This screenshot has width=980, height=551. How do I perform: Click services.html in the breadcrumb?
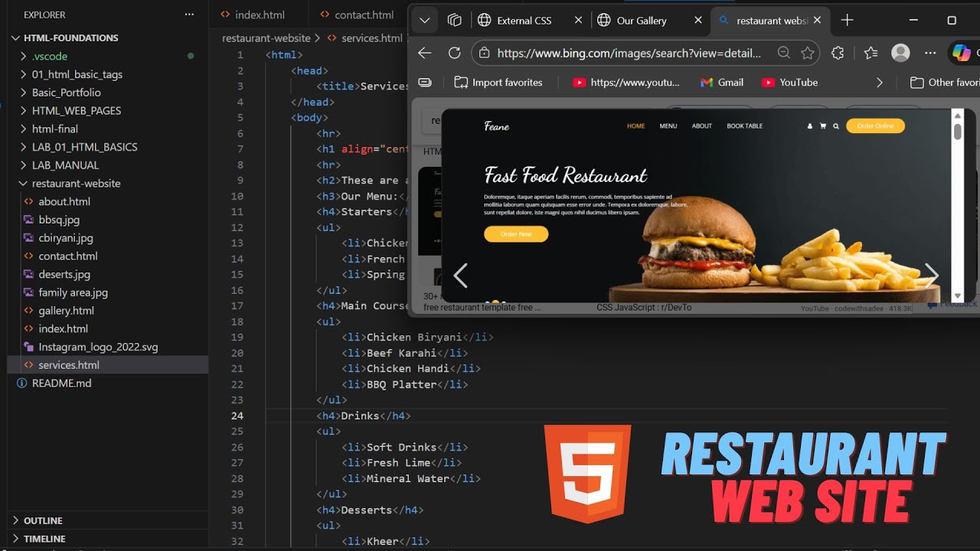tap(371, 37)
